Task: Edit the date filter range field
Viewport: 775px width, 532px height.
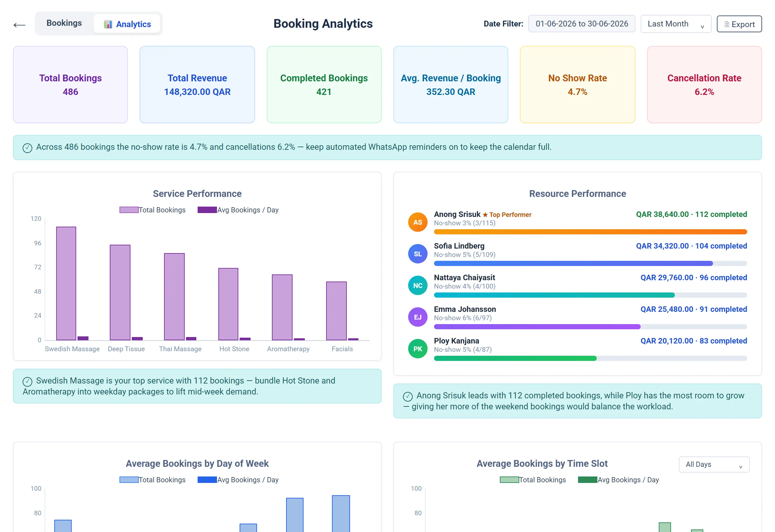Action: point(582,24)
